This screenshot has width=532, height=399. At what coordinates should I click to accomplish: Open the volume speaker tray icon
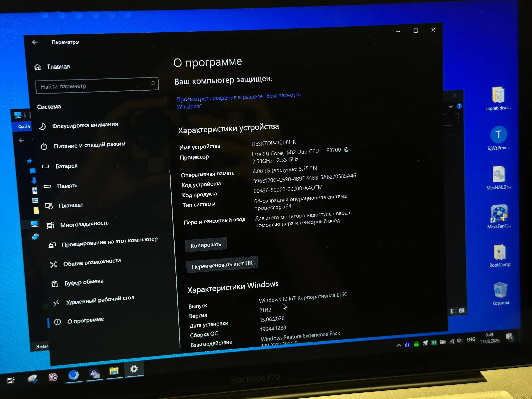coord(460,340)
